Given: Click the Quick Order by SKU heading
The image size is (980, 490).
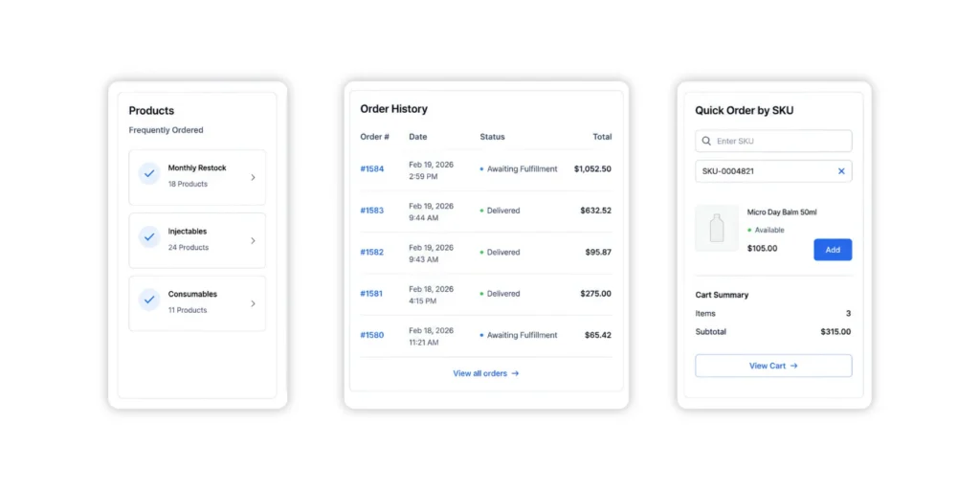Looking at the screenshot, I should 745,111.
